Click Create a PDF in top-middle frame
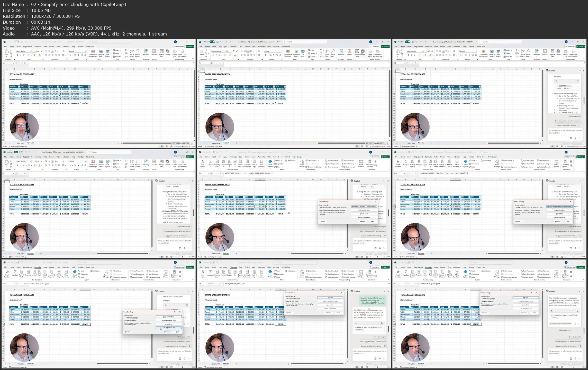Screen dimensions: 588x370 370,53
